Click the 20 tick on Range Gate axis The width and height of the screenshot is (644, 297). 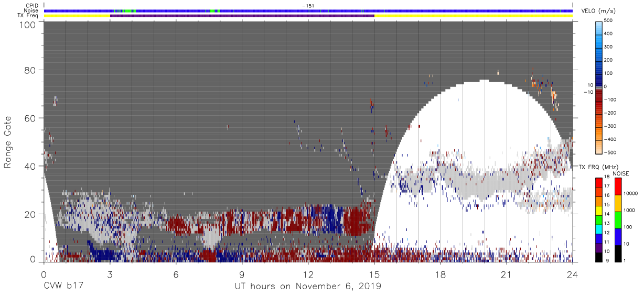tap(30, 214)
